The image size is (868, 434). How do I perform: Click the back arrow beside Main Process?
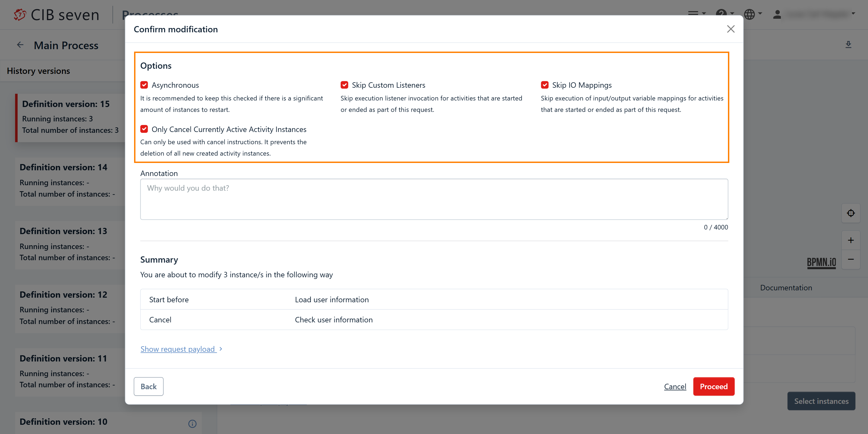(x=20, y=45)
